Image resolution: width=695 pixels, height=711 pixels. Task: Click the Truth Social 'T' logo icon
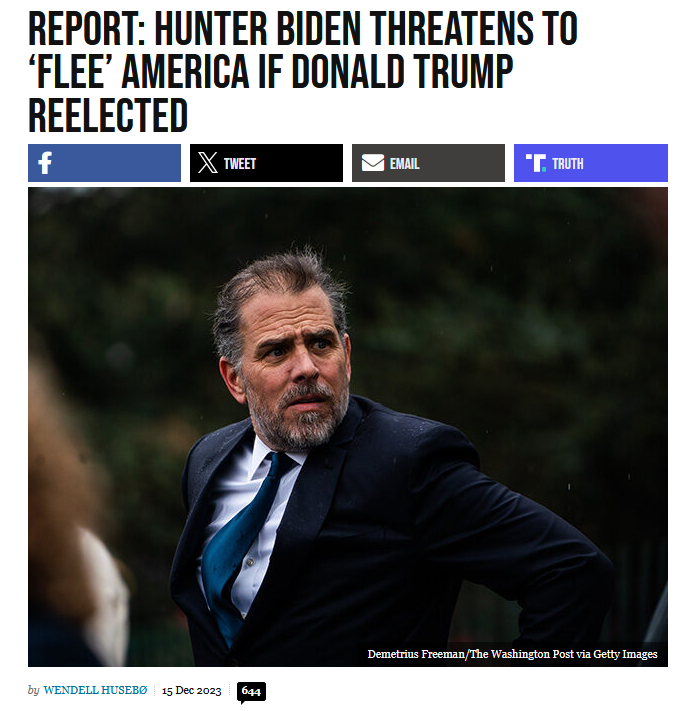[x=536, y=163]
